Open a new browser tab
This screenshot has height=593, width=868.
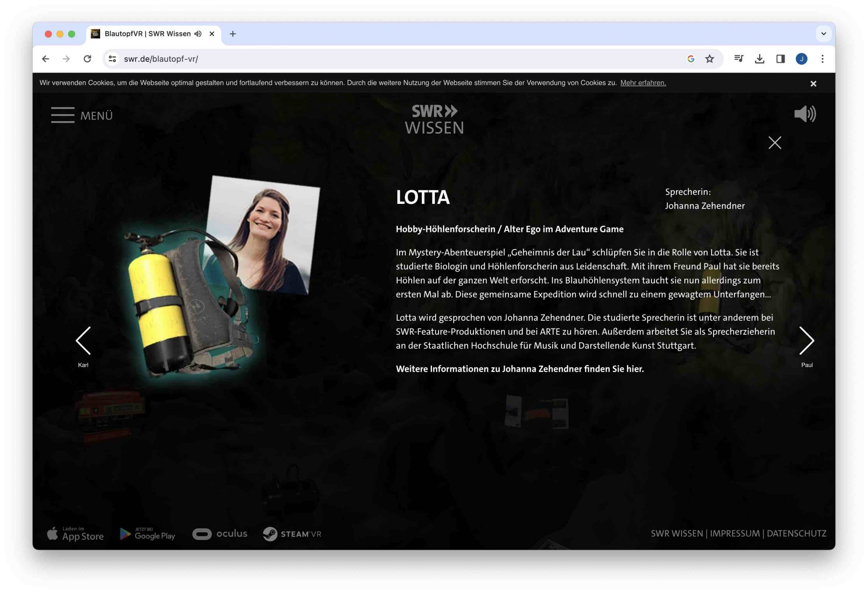(x=233, y=34)
